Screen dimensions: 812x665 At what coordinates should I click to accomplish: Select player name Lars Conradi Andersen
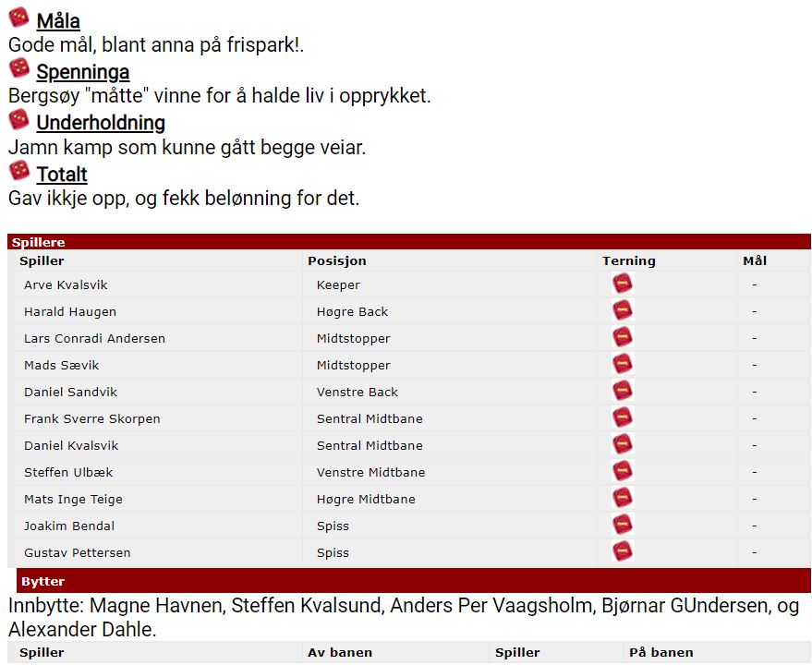(x=94, y=338)
